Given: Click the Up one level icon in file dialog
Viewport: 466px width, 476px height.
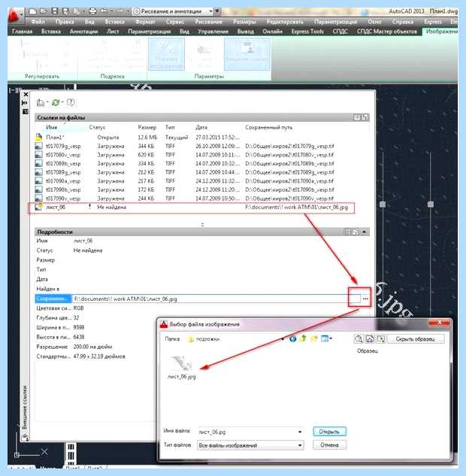Looking at the screenshot, I should pyautogui.click(x=303, y=339).
